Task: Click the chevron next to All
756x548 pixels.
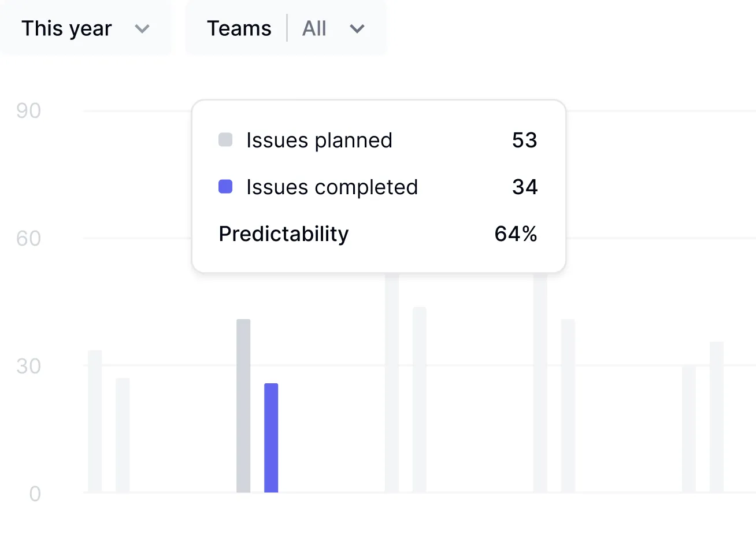Action: 357,29
